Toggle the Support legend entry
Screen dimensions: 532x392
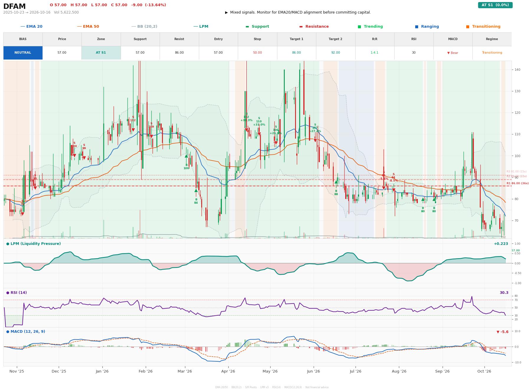pos(257,27)
